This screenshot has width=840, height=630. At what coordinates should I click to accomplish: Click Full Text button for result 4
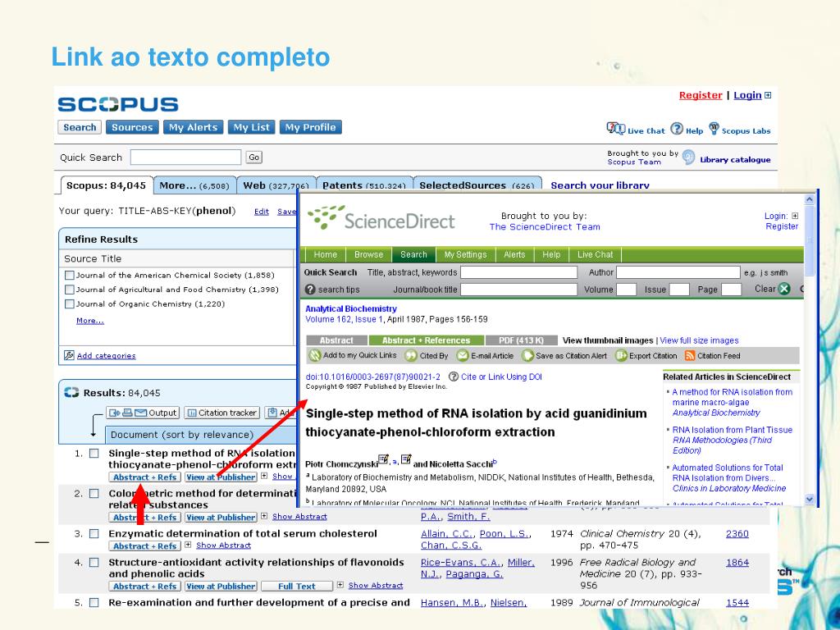(297, 586)
